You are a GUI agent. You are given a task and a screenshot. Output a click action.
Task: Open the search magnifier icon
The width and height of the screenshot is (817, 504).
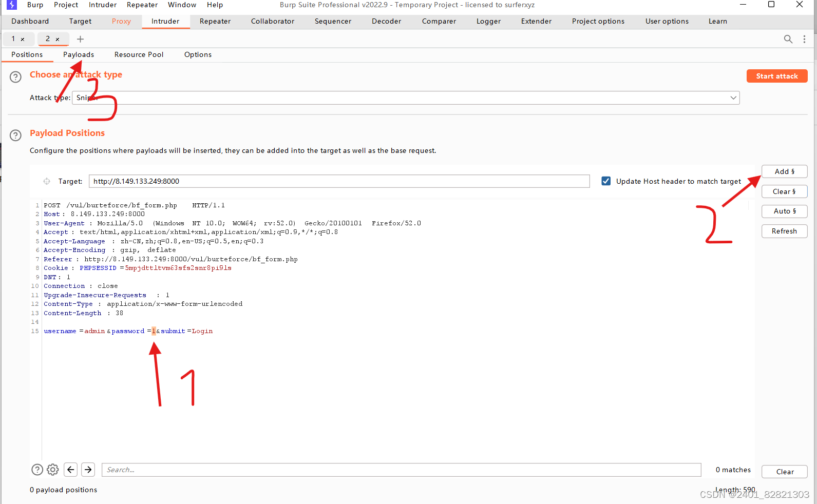click(788, 39)
